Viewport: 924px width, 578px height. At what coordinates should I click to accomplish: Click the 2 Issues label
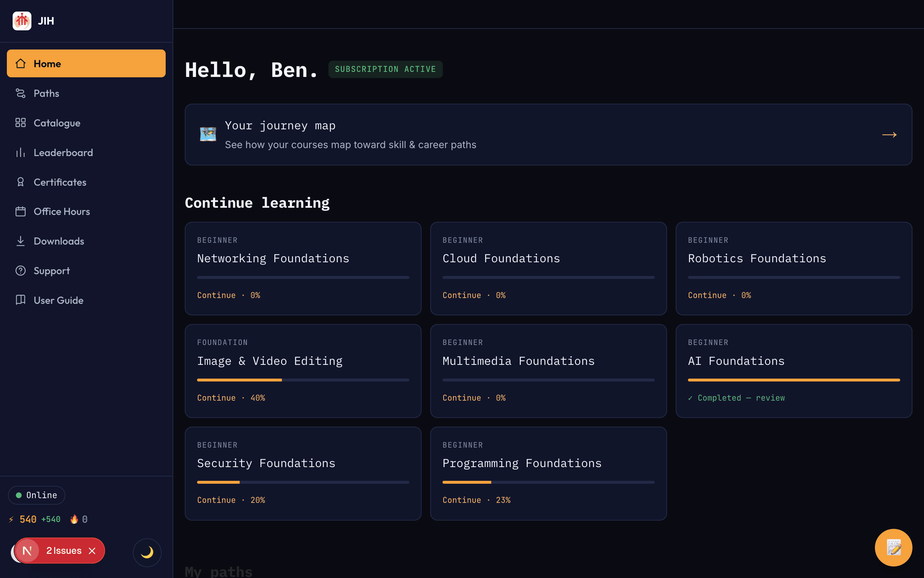tap(64, 551)
